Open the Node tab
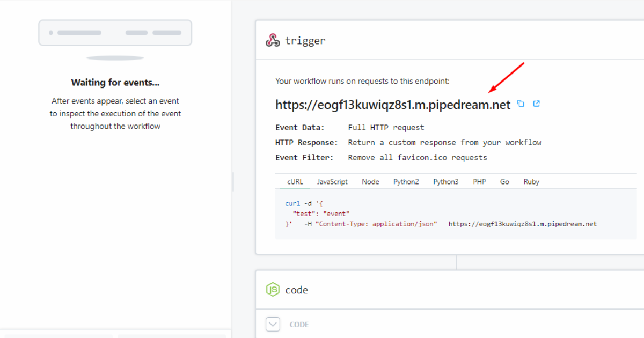Image resolution: width=644 pixels, height=338 pixels. click(x=370, y=182)
